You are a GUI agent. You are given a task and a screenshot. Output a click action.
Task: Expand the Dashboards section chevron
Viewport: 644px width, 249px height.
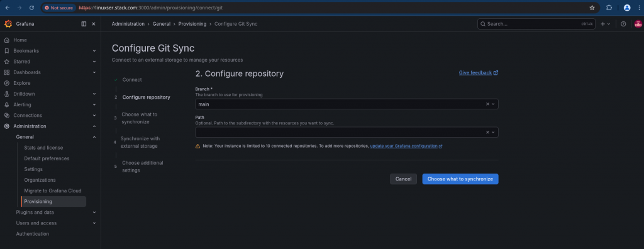[x=94, y=72]
